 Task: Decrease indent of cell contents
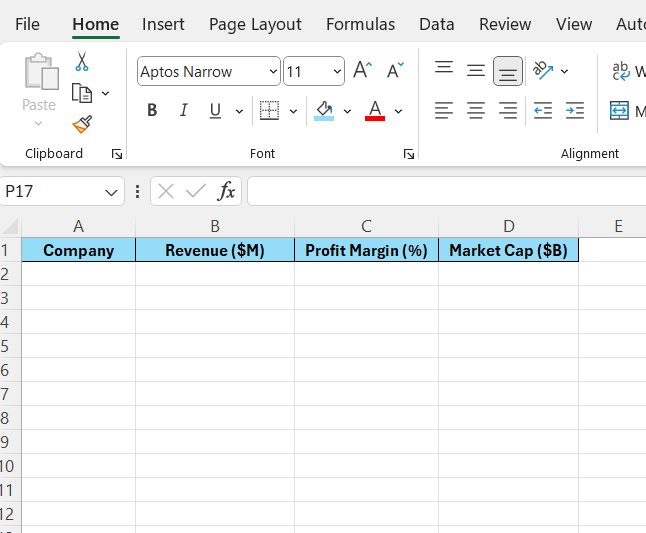(x=543, y=110)
